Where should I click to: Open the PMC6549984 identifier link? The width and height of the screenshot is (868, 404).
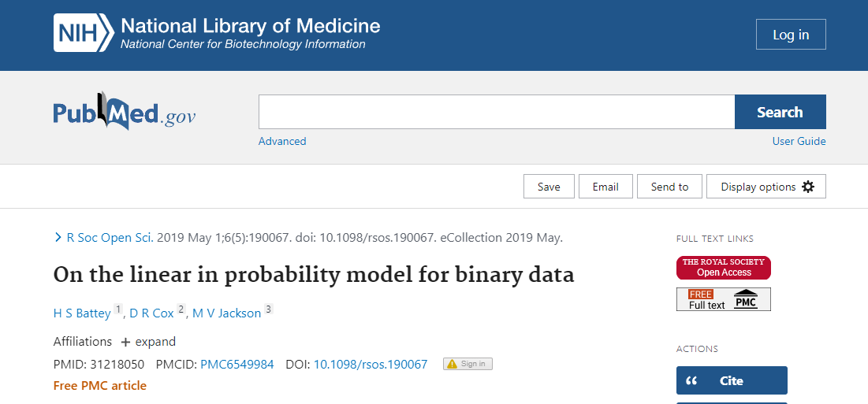pos(237,364)
